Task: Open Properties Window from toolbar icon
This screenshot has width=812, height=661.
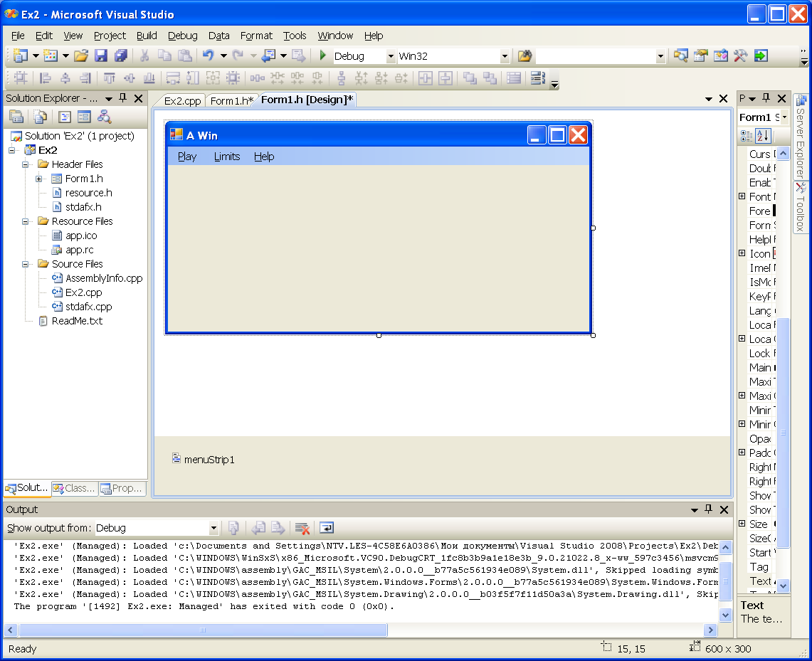Action: pyautogui.click(x=701, y=55)
